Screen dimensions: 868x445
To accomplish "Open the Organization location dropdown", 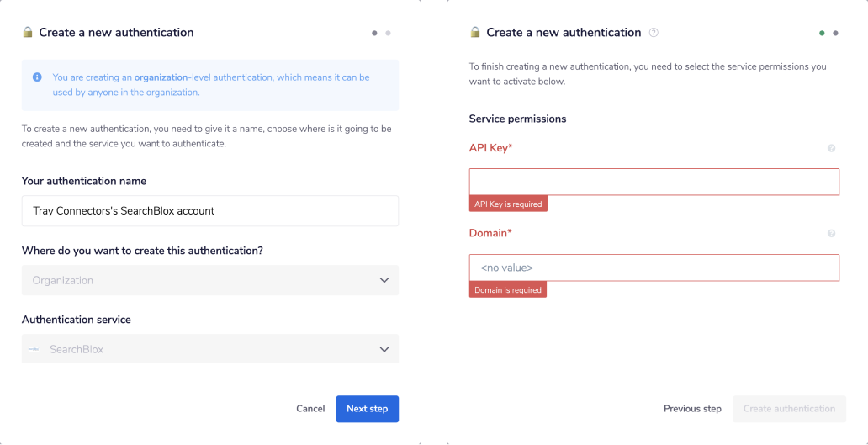I will pos(209,280).
